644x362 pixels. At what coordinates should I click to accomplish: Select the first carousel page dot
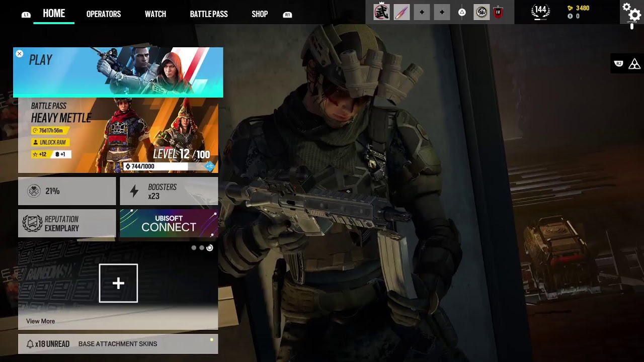click(194, 248)
